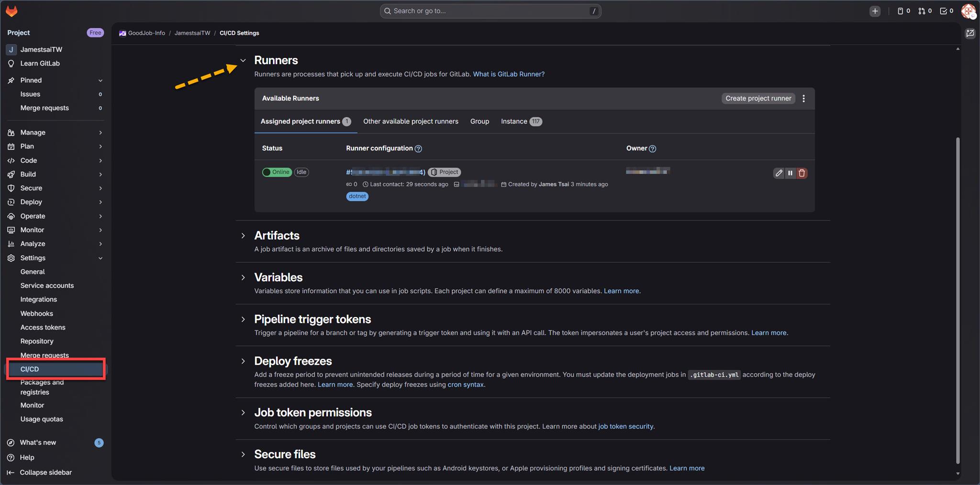Open the merge requests counter icon
The width and height of the screenshot is (980, 485).
(924, 11)
